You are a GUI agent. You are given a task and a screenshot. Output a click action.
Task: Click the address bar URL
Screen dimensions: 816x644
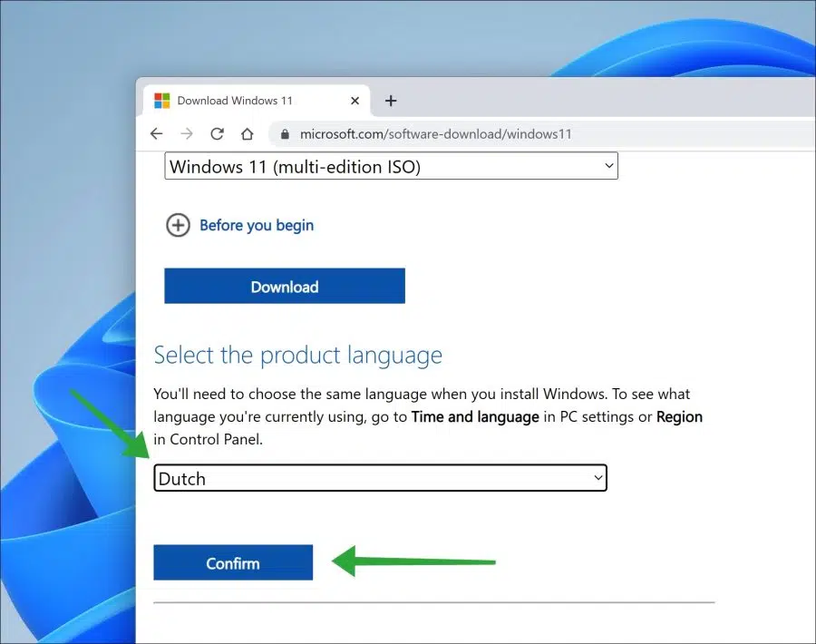(435, 134)
